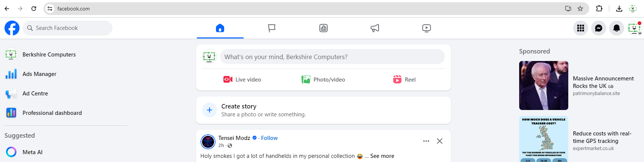Add a Photo/video to post
This screenshot has height=162, width=644.
[323, 79]
